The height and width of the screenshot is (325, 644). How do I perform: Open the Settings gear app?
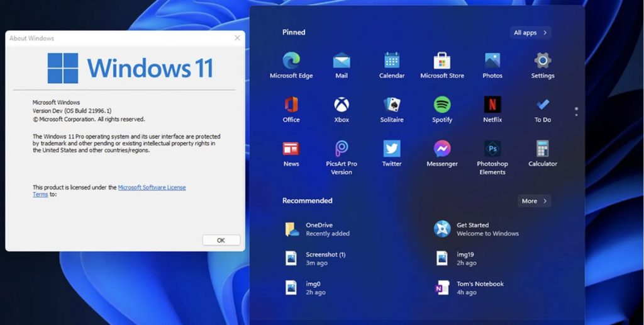543,65
